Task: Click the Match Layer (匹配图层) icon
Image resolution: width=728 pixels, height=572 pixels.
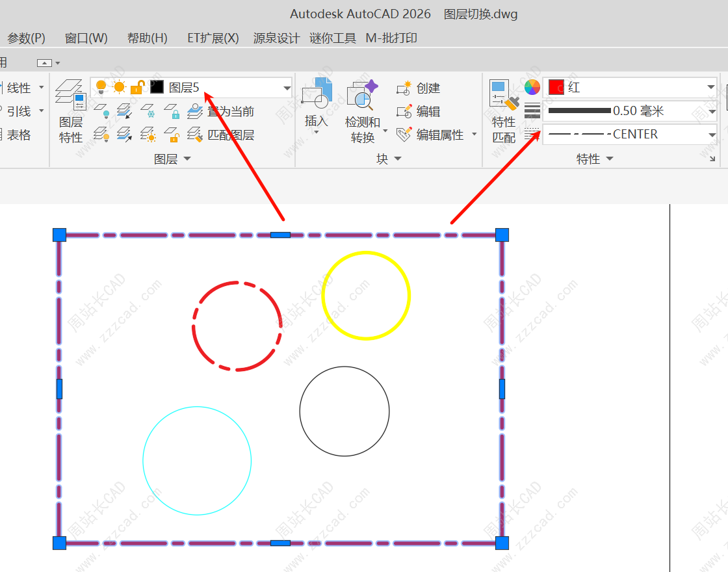Action: tap(195, 135)
